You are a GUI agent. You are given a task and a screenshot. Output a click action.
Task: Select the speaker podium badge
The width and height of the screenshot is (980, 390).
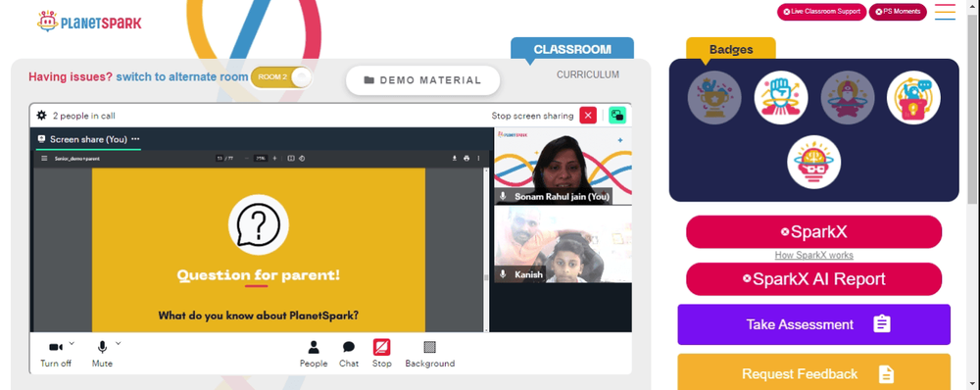913,98
